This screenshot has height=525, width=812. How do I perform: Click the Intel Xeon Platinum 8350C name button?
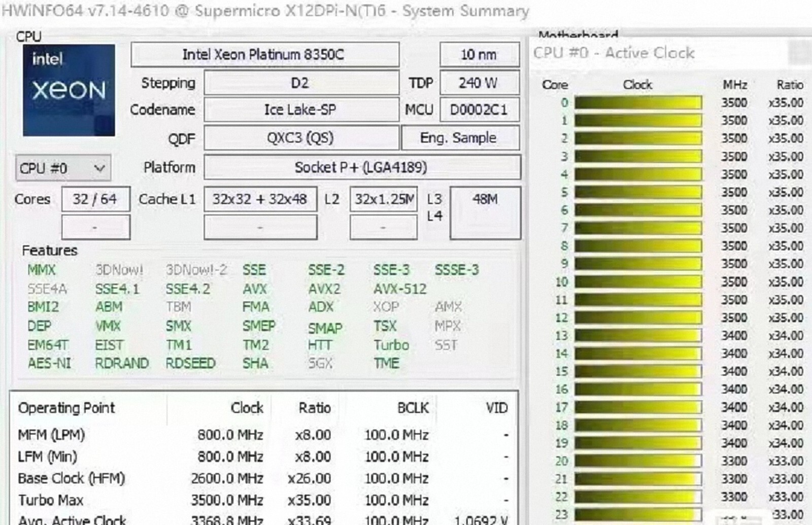pyautogui.click(x=265, y=55)
